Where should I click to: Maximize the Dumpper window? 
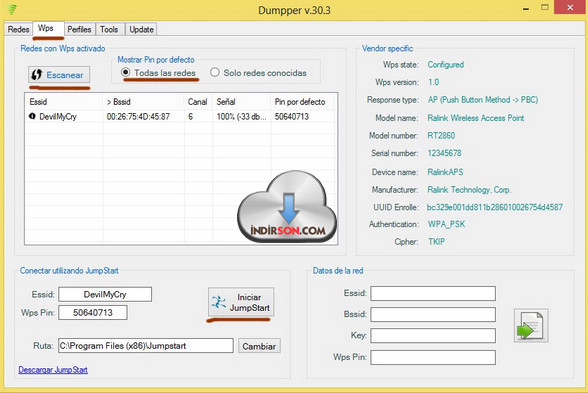coord(545,8)
